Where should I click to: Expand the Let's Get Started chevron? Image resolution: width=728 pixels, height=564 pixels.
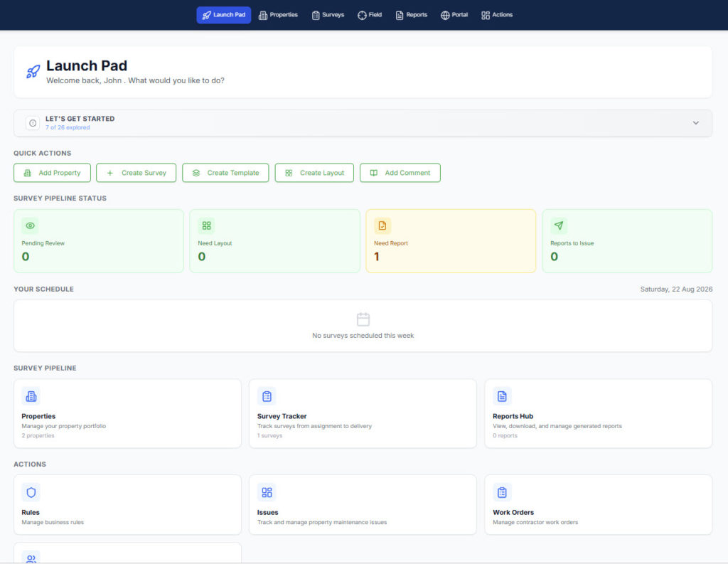[x=695, y=123]
